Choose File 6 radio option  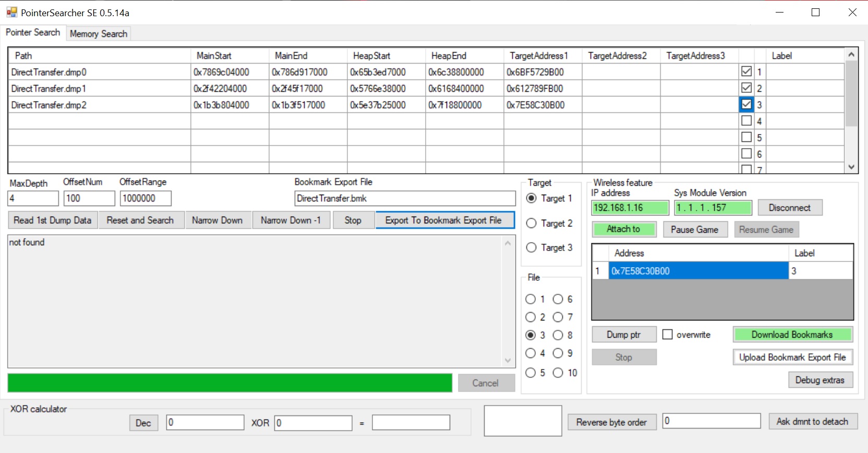point(558,299)
